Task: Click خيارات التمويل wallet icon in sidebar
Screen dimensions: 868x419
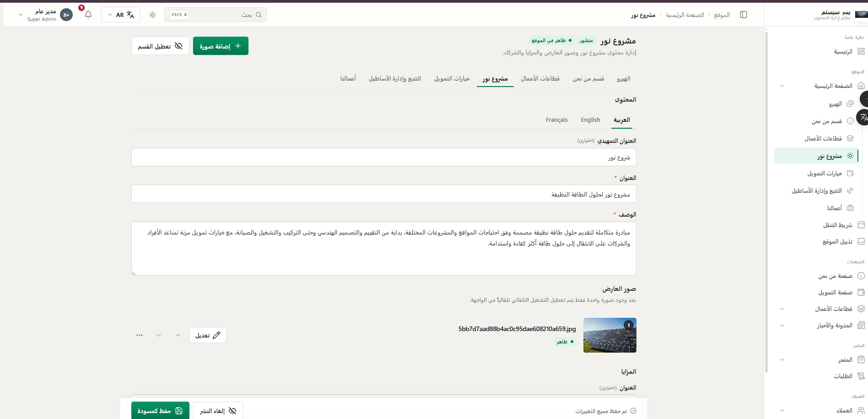Action: pos(850,174)
